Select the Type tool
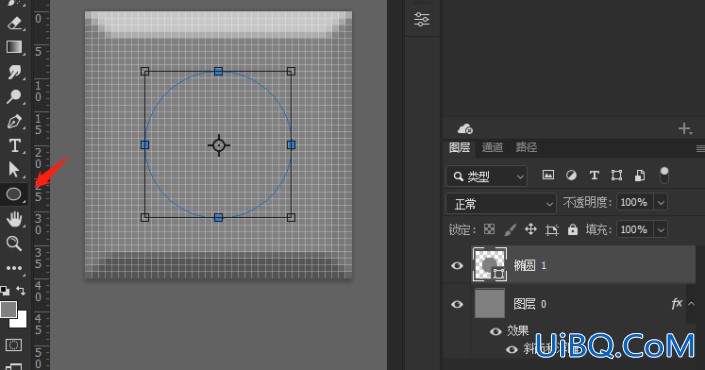 pyautogui.click(x=14, y=146)
